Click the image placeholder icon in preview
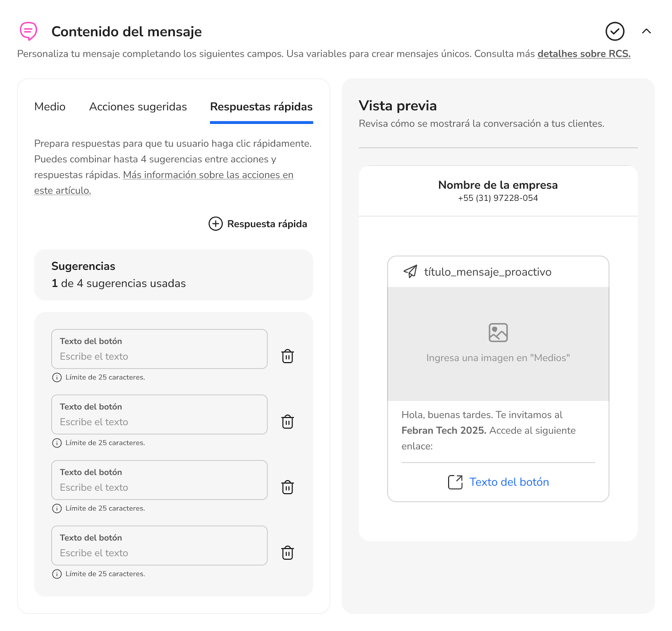Viewport: 672px width, 631px height. pyautogui.click(x=498, y=333)
